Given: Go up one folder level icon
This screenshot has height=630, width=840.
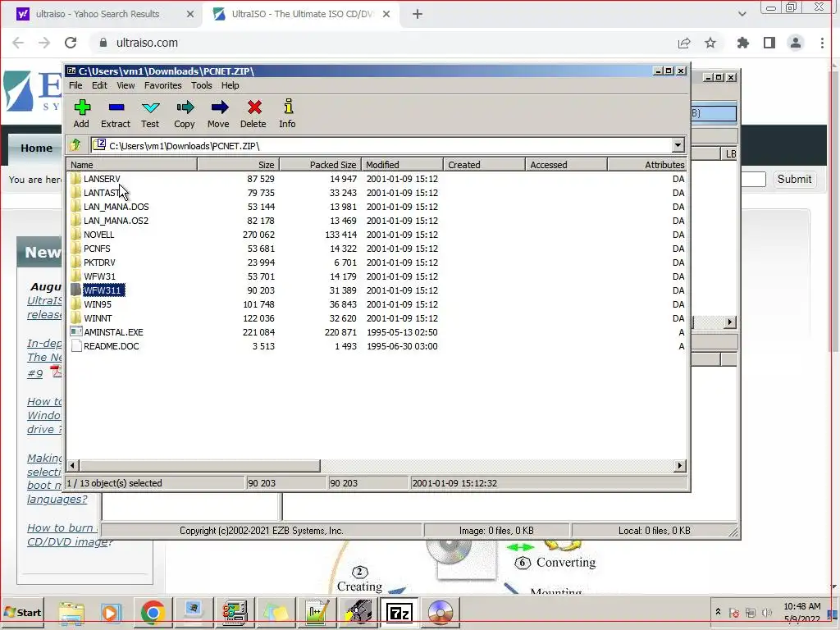Looking at the screenshot, I should pyautogui.click(x=75, y=145).
